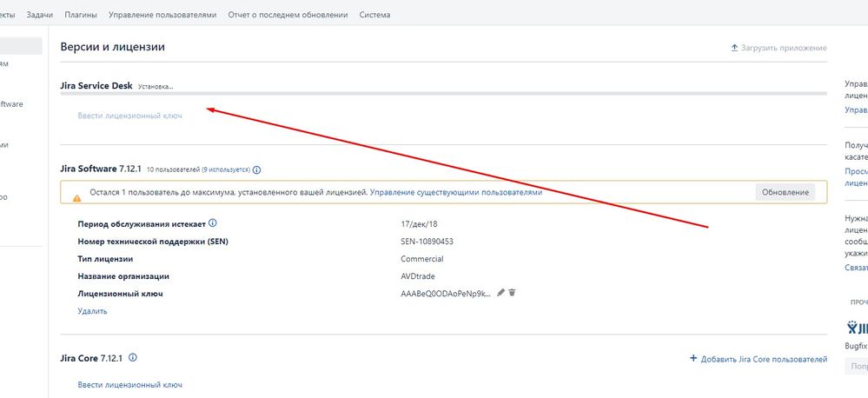Click the warning triangle icon in license notice
The image size is (868, 398).
[77, 197]
